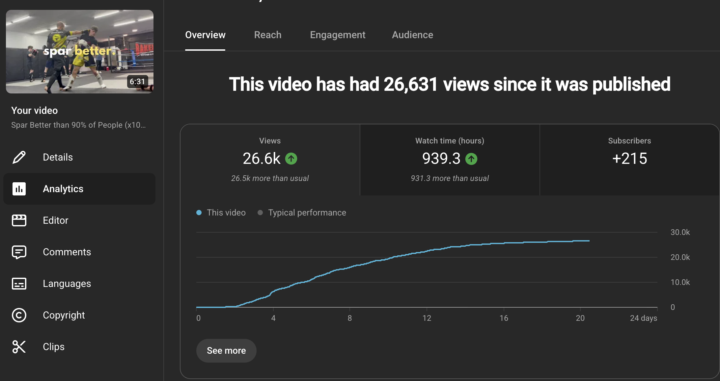Click green up arrow beside Views
The height and width of the screenshot is (381, 720).
pos(291,159)
